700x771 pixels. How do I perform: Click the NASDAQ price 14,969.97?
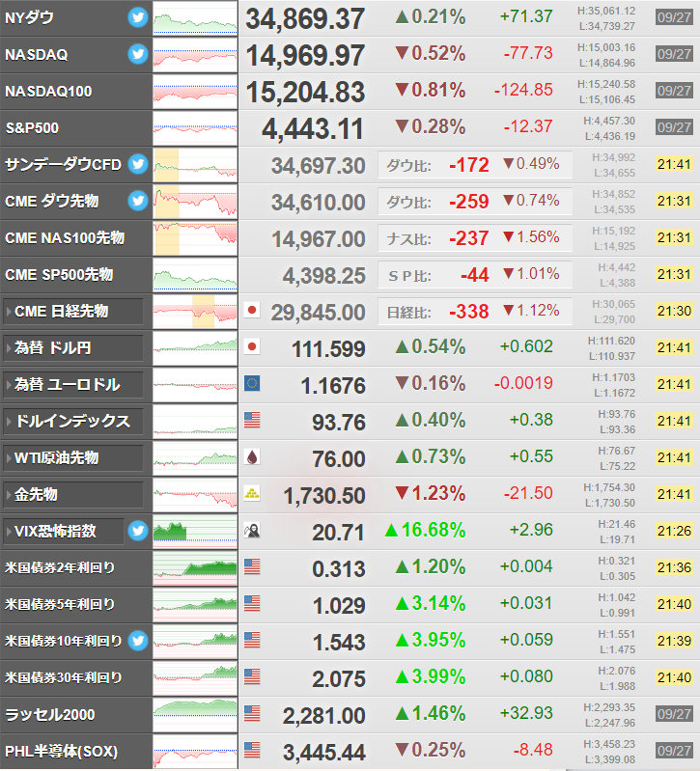pyautogui.click(x=305, y=56)
